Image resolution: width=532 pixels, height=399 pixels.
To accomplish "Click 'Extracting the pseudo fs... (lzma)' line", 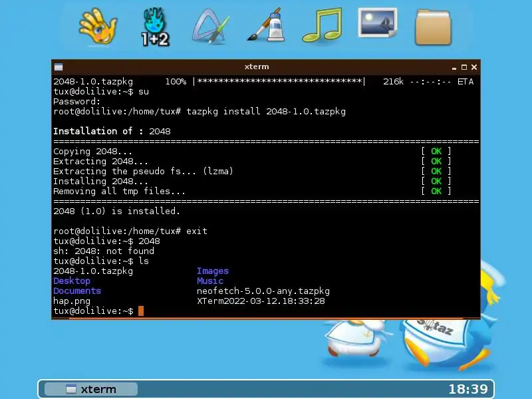I will point(143,171).
